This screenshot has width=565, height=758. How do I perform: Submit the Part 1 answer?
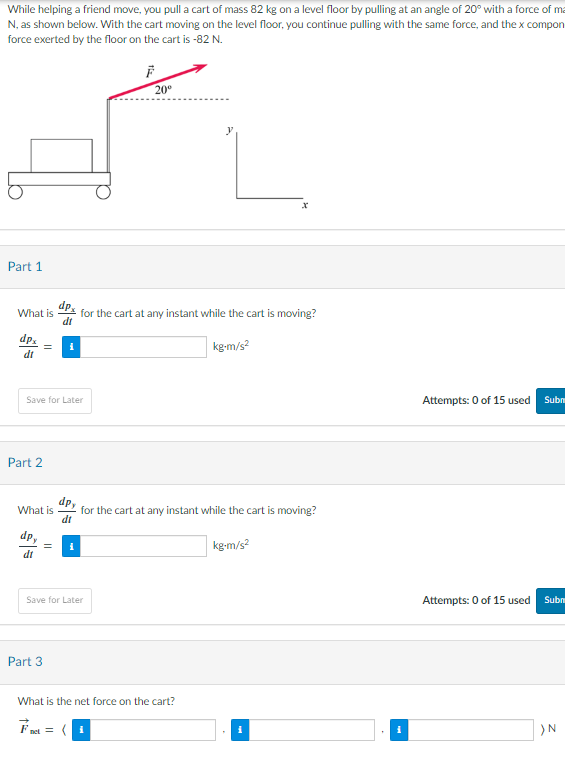click(551, 401)
